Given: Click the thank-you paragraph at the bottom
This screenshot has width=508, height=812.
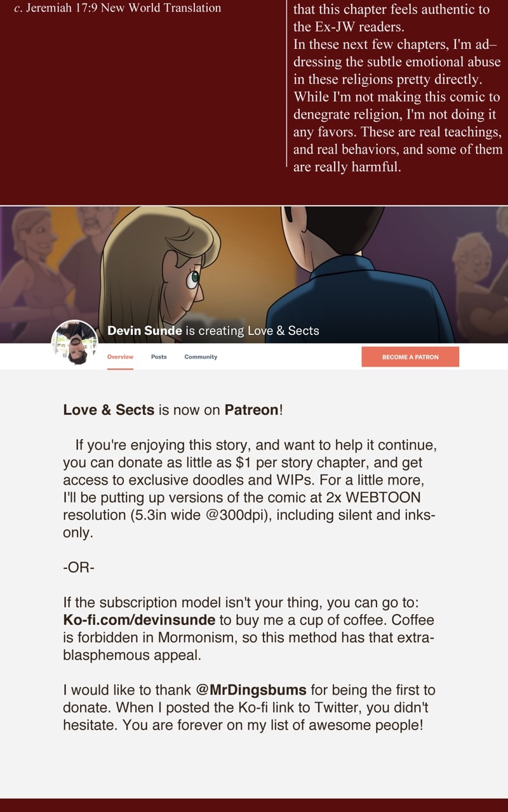Looking at the screenshot, I should point(249,707).
